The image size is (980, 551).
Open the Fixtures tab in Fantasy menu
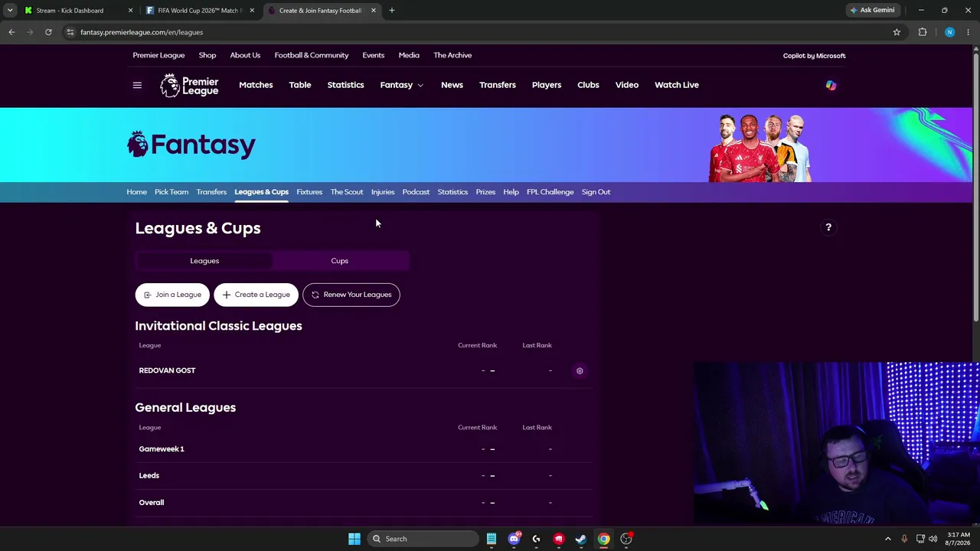pos(309,192)
